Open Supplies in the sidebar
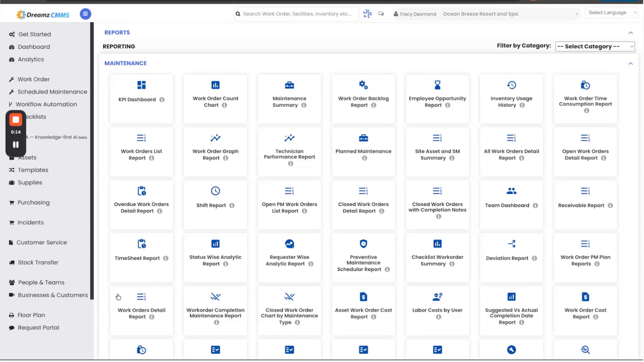Image resolution: width=644 pixels, height=362 pixels. point(30,182)
